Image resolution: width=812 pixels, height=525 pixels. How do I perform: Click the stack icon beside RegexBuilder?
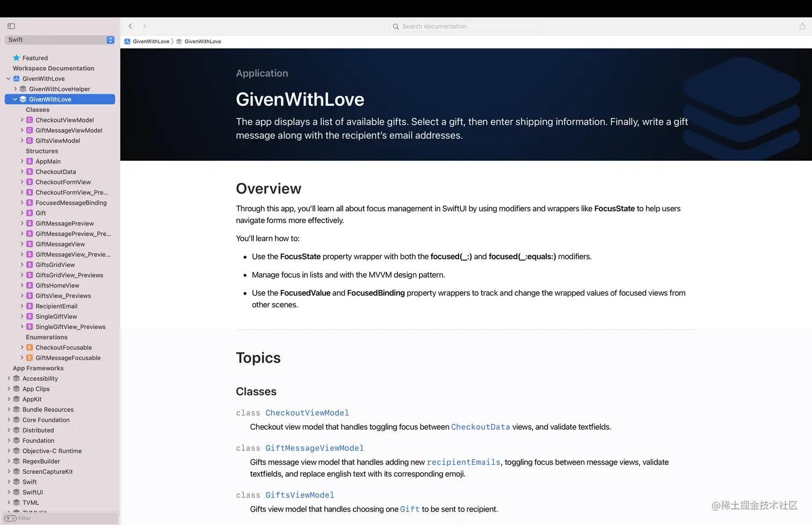coord(17,462)
